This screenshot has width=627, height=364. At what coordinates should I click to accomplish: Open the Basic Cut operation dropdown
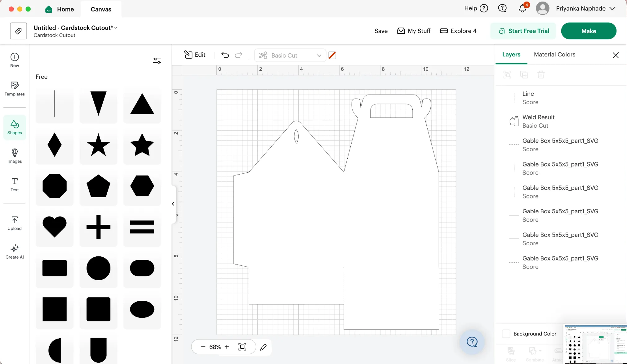(290, 55)
